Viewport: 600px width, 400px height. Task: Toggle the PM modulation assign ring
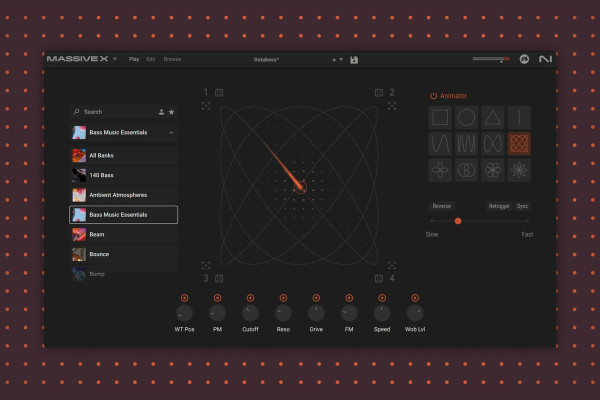click(x=217, y=298)
